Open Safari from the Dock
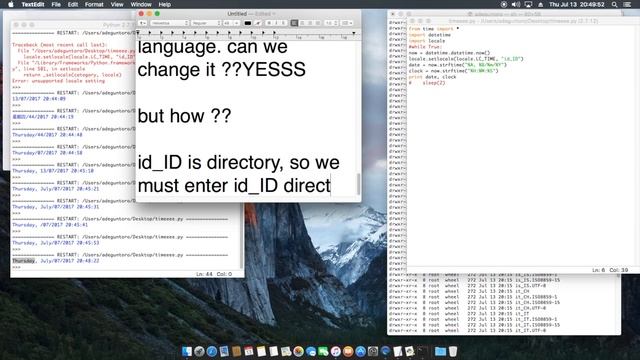The width and height of the screenshot is (640, 360). point(212,351)
